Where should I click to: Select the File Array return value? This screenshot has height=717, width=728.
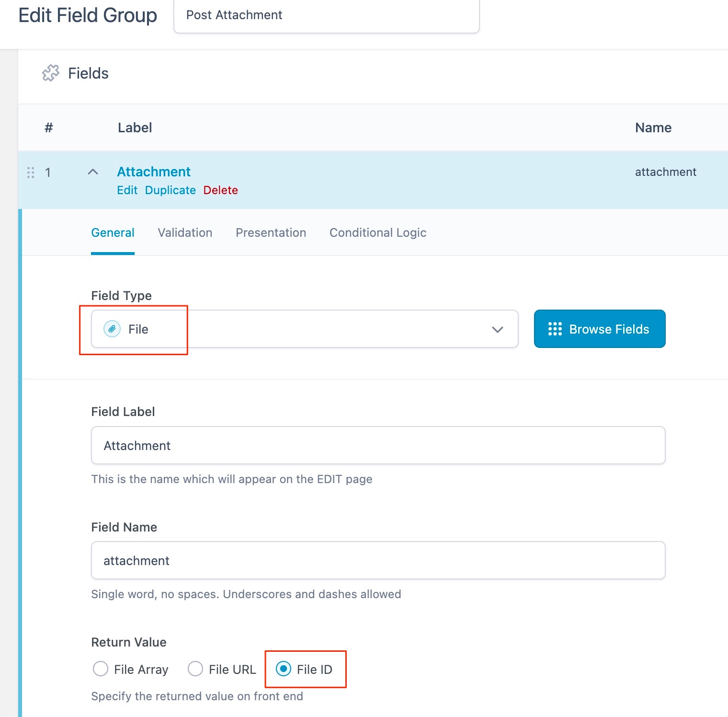pyautogui.click(x=101, y=669)
